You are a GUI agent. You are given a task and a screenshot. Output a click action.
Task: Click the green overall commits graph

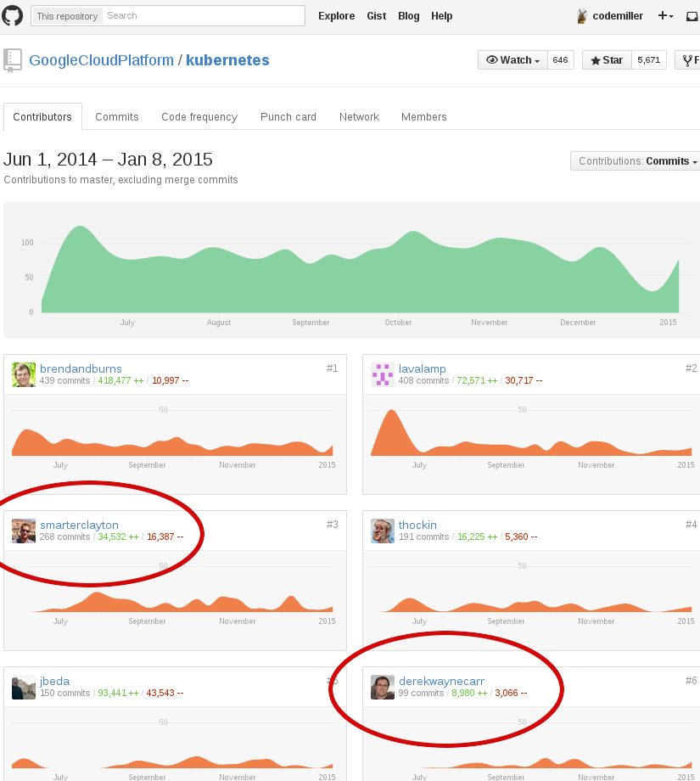(360, 269)
